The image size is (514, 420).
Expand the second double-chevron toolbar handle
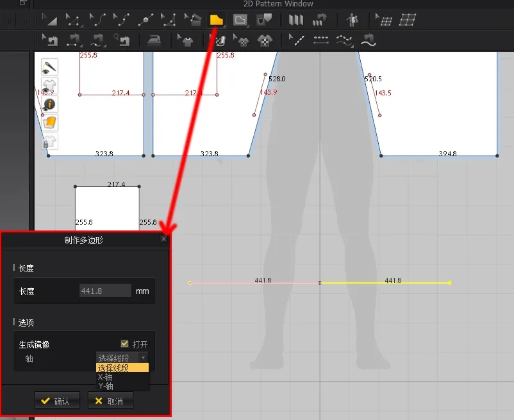coord(26,22)
